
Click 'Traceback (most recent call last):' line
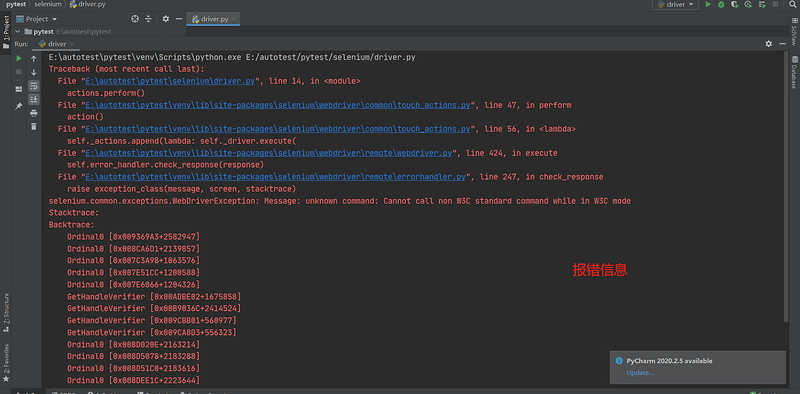[127, 69]
